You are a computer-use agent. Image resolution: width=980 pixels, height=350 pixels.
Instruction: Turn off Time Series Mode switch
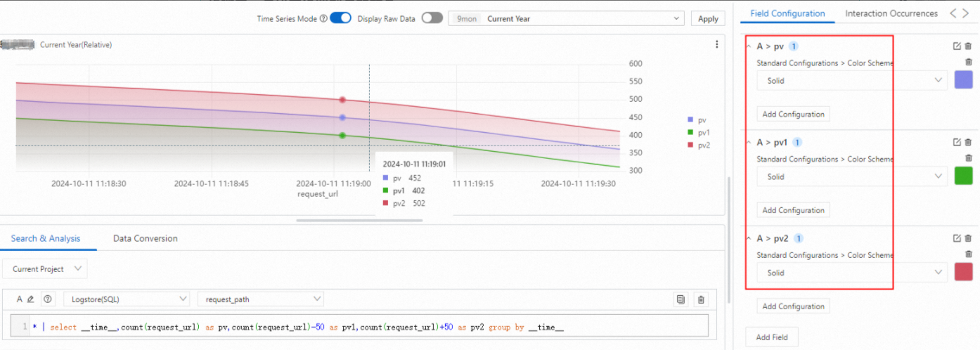tap(340, 18)
